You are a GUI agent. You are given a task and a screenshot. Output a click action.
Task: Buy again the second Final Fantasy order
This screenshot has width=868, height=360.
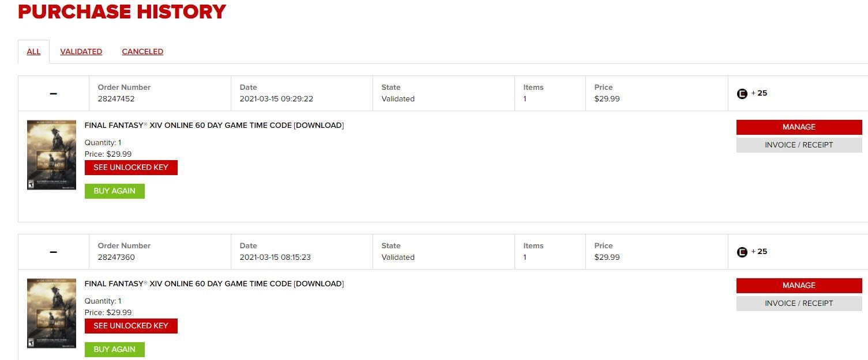pyautogui.click(x=114, y=350)
